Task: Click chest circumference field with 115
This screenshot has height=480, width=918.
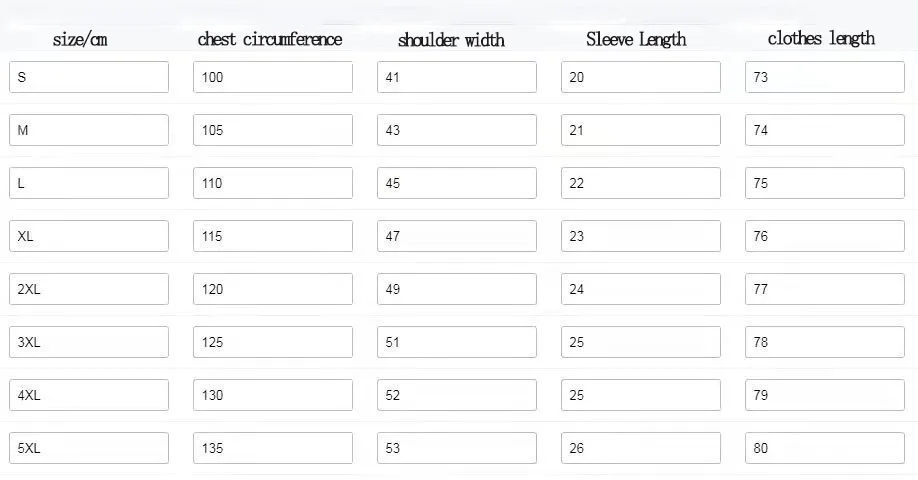Action: (x=272, y=236)
